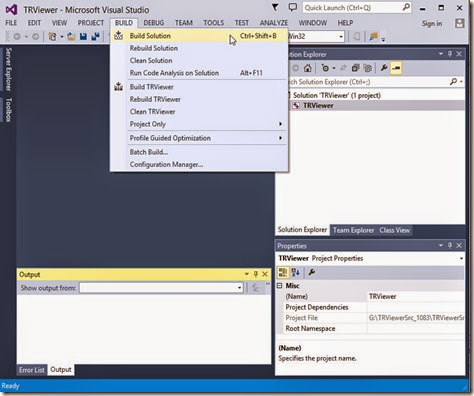The height and width of the screenshot is (396, 474).
Task: Click Sign in link
Action: pos(432,23)
